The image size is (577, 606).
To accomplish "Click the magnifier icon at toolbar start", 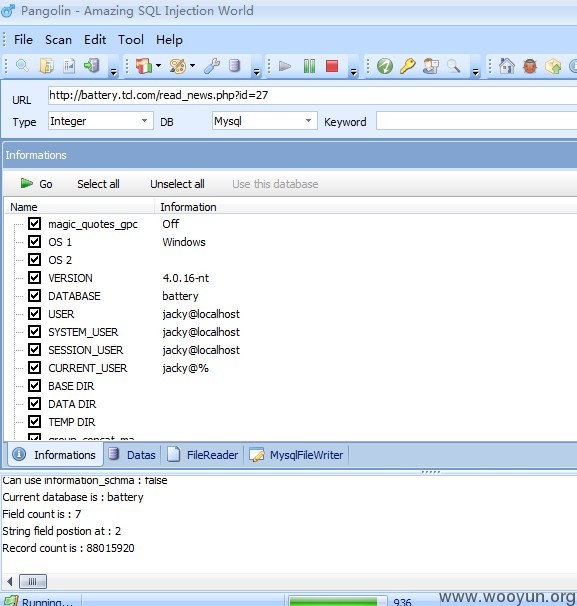I will point(22,66).
